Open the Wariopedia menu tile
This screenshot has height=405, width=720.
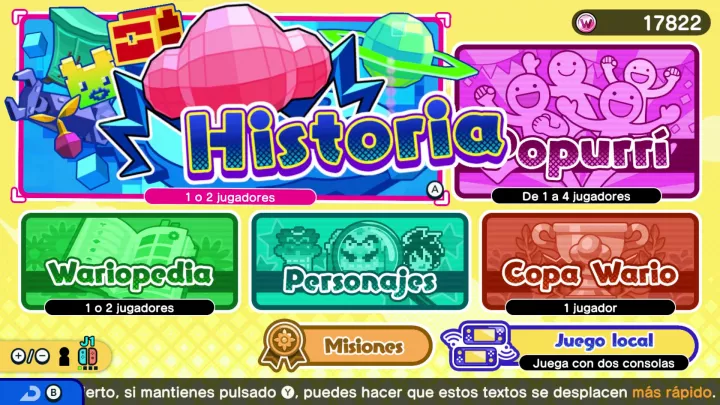129,263
